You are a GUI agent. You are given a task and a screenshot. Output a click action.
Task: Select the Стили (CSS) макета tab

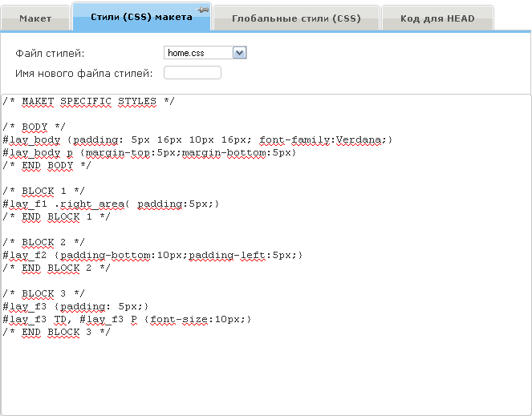[x=141, y=17]
